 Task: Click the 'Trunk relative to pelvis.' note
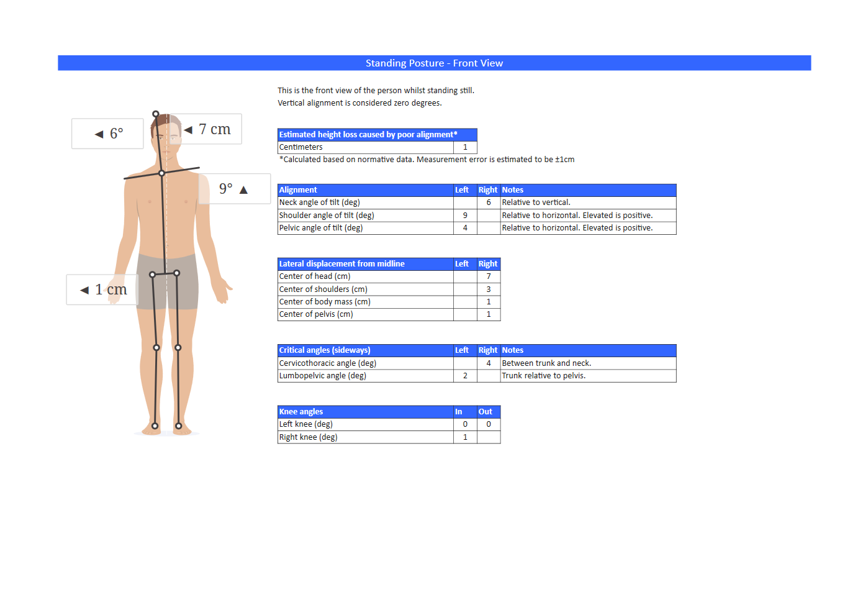pyautogui.click(x=589, y=376)
